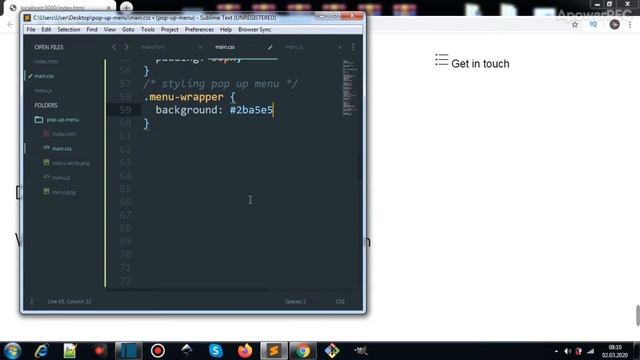The height and width of the screenshot is (360, 640).
Task: Select menu.js under Open Files
Action: pyautogui.click(x=43, y=90)
